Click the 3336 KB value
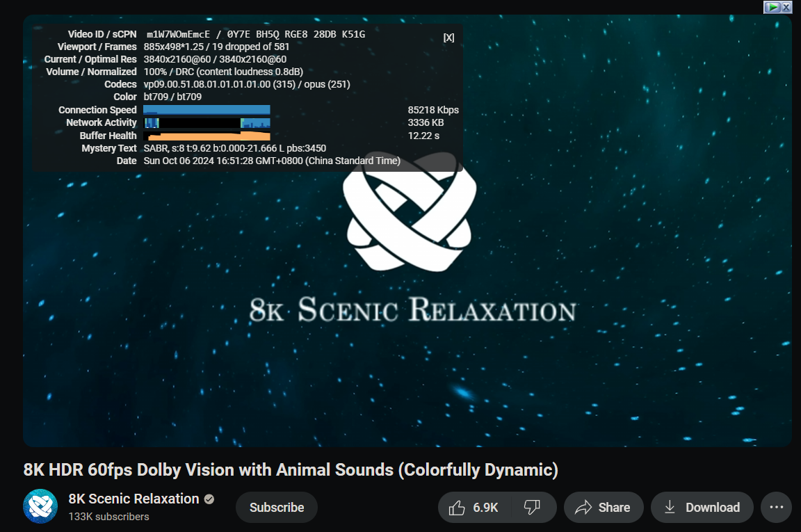801x532 pixels. click(x=426, y=122)
